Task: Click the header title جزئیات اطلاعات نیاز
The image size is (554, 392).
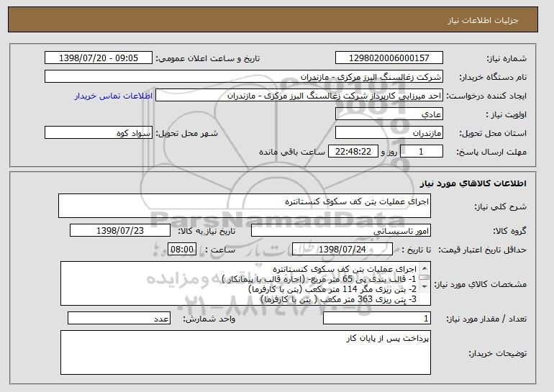Action: [483, 20]
